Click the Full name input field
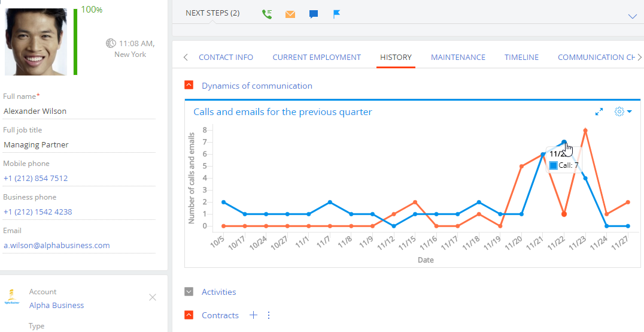The height and width of the screenshot is (332, 644). click(x=78, y=111)
